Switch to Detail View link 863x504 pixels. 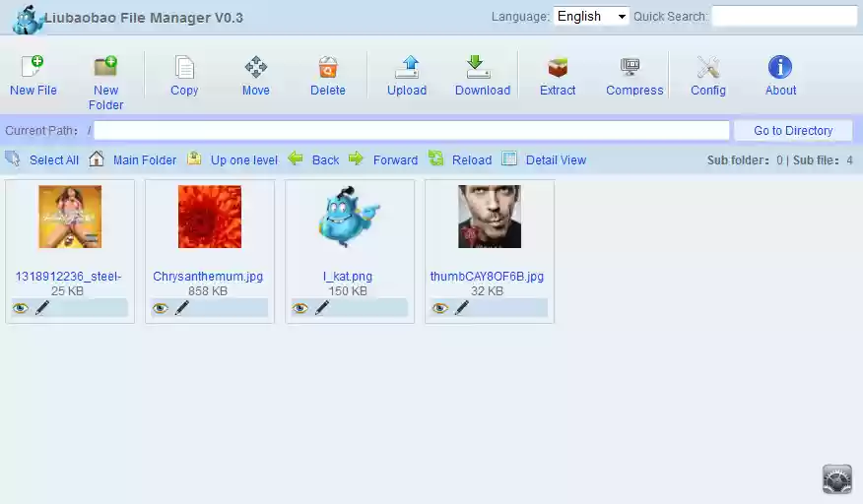(556, 160)
